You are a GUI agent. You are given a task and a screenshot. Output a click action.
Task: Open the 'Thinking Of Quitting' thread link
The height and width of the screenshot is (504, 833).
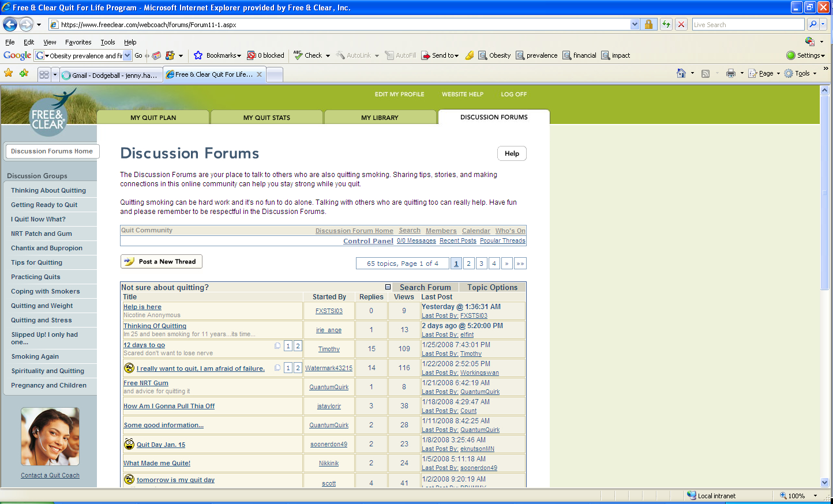point(155,326)
